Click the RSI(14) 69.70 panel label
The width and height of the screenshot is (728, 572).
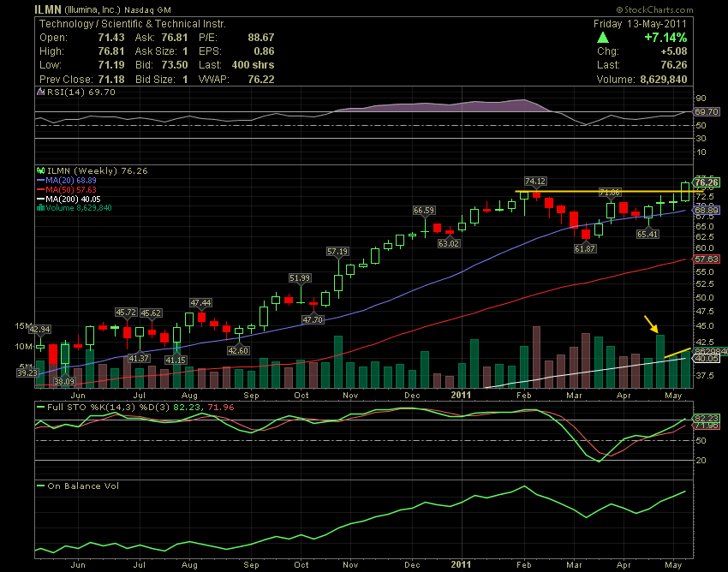[81, 92]
